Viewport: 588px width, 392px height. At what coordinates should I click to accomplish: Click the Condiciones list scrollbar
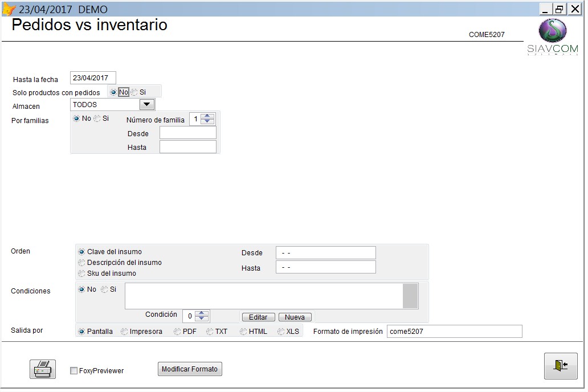(410, 296)
